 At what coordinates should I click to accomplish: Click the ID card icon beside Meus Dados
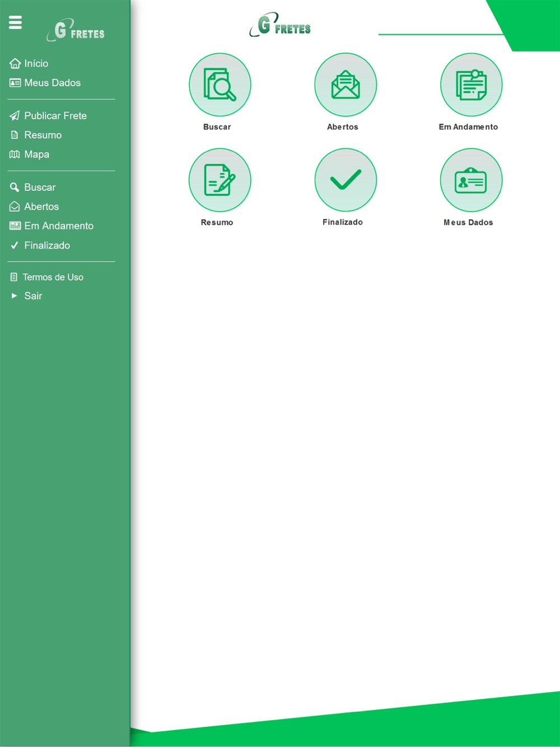(x=15, y=83)
